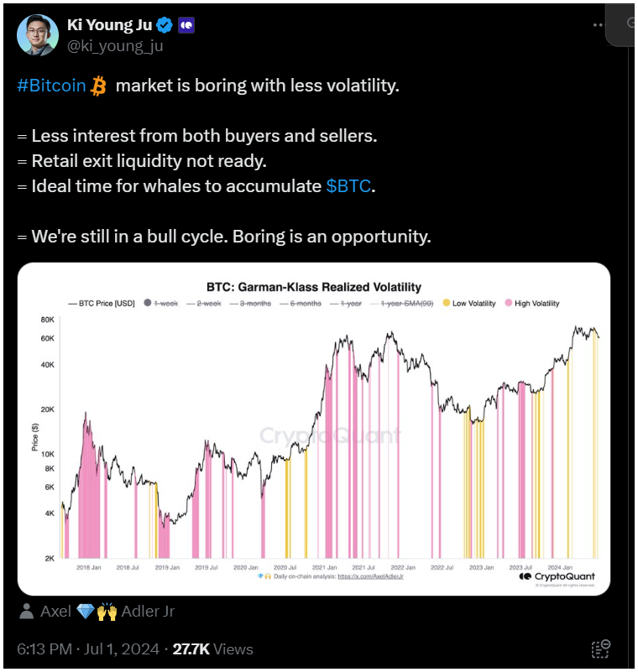Open the reader icon beside the views count
The height and width of the screenshot is (672, 638).
coord(600,649)
